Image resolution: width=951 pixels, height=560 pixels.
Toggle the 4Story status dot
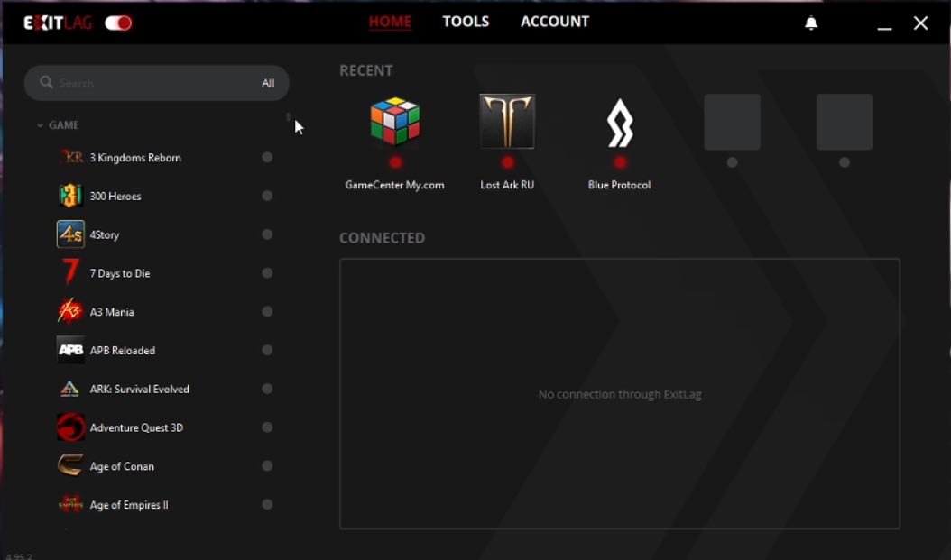pyautogui.click(x=267, y=234)
